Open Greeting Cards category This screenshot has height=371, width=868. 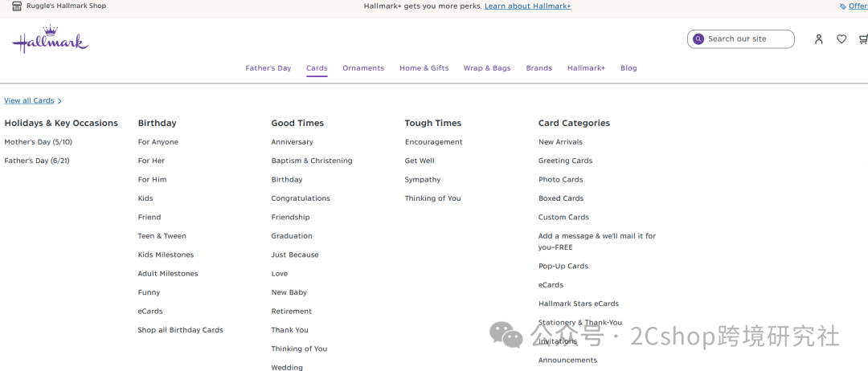click(565, 161)
